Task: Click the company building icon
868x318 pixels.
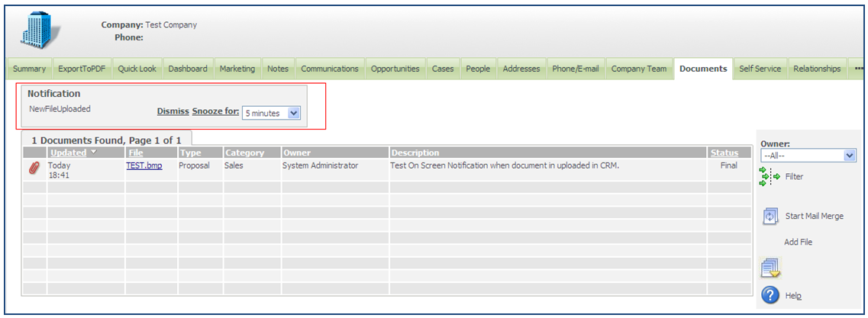Action: click(x=40, y=31)
